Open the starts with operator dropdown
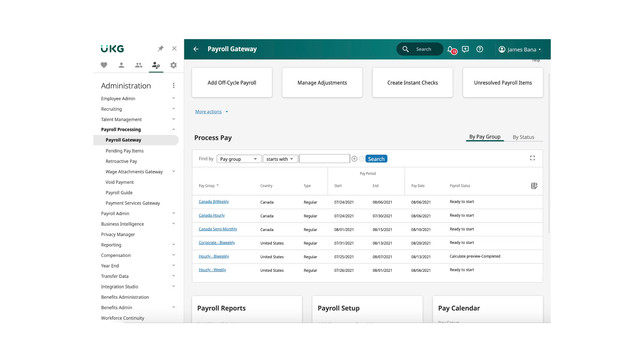This screenshot has height=362, width=644. tap(280, 159)
